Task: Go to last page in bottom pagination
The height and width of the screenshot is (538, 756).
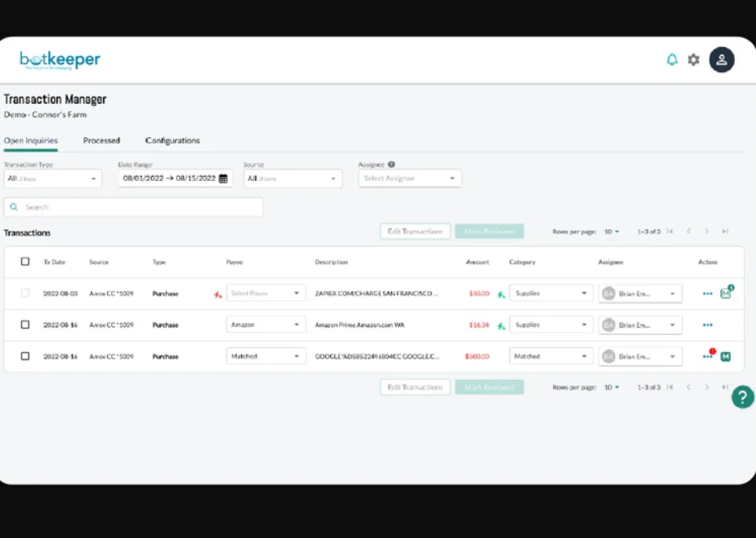Action: click(724, 387)
